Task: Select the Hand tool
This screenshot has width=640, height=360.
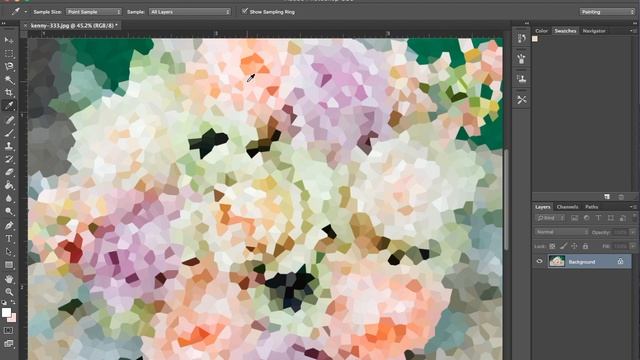Action: click(x=9, y=279)
